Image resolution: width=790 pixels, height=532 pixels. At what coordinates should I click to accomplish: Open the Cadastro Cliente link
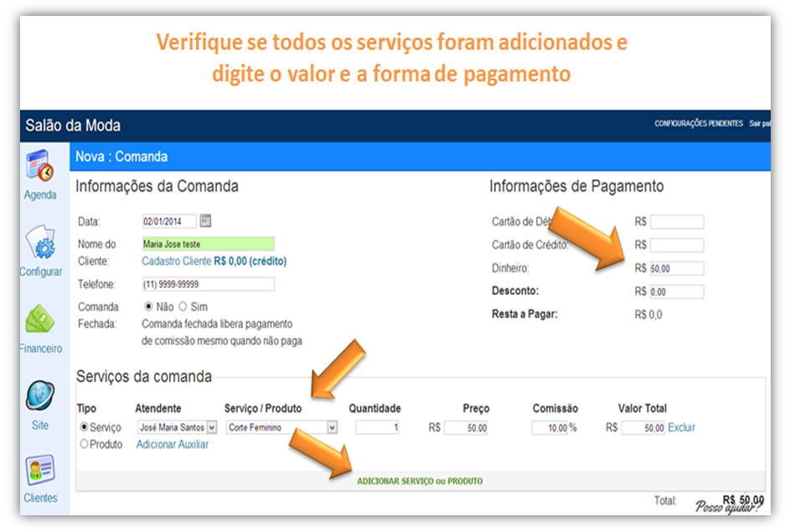coord(176,261)
